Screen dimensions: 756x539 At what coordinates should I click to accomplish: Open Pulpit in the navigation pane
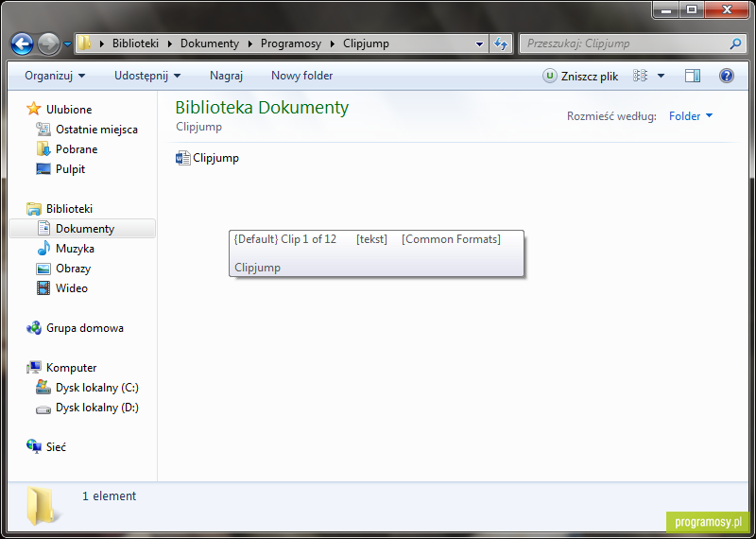60,169
